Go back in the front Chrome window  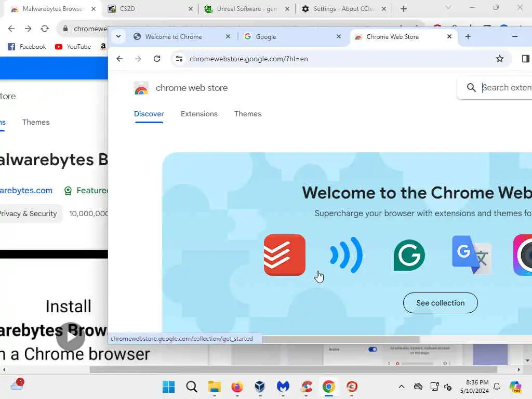click(119, 59)
